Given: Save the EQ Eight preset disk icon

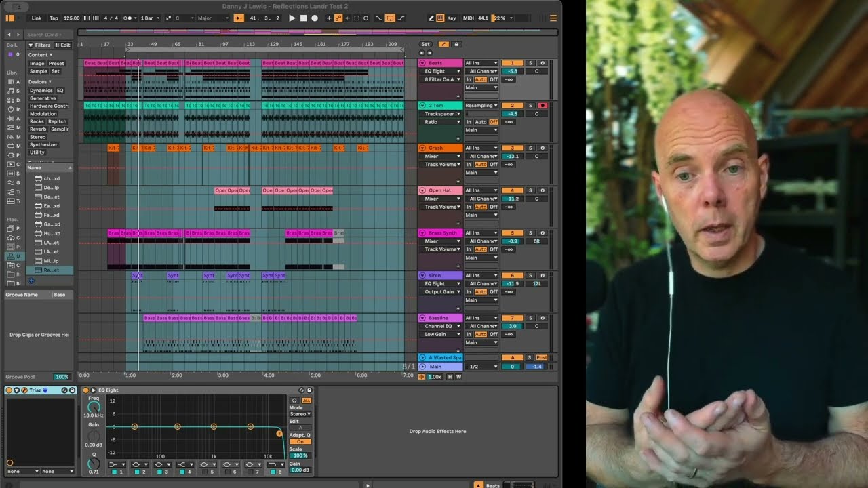Looking at the screenshot, I should click(309, 390).
